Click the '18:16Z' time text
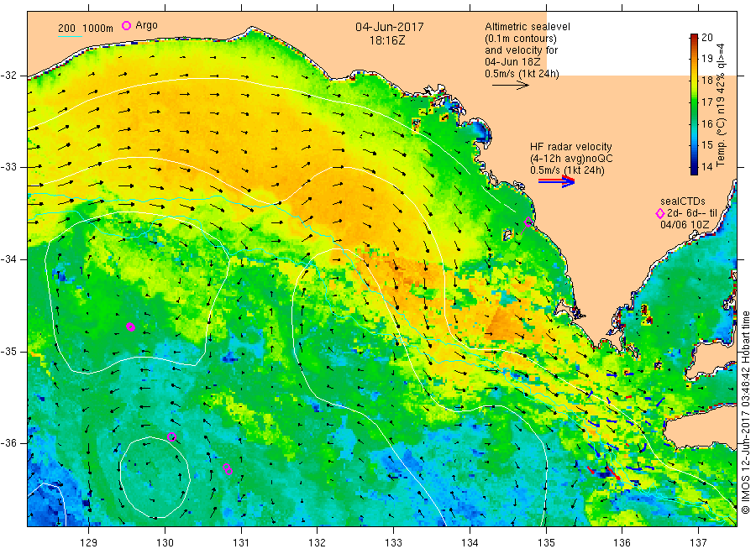 387,40
